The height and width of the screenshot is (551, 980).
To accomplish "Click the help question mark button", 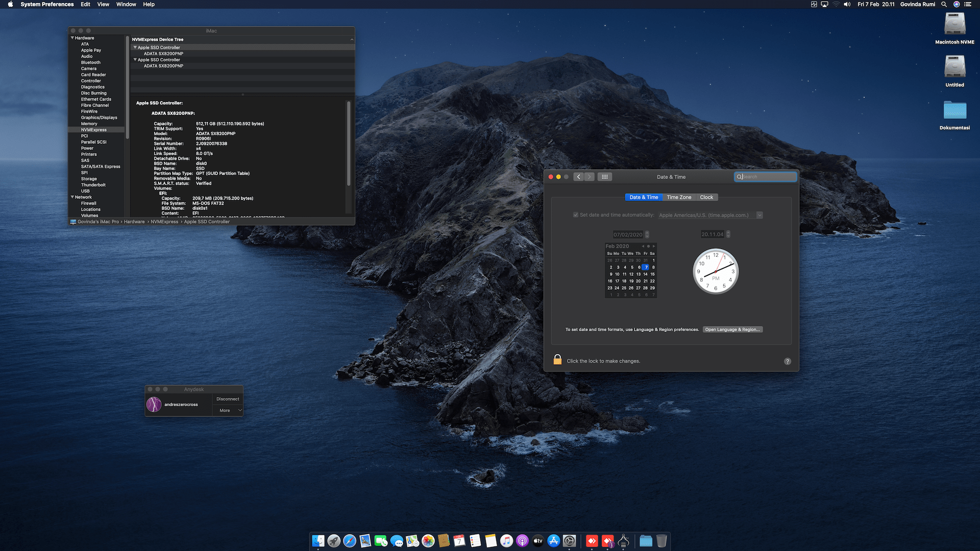I will pyautogui.click(x=788, y=361).
